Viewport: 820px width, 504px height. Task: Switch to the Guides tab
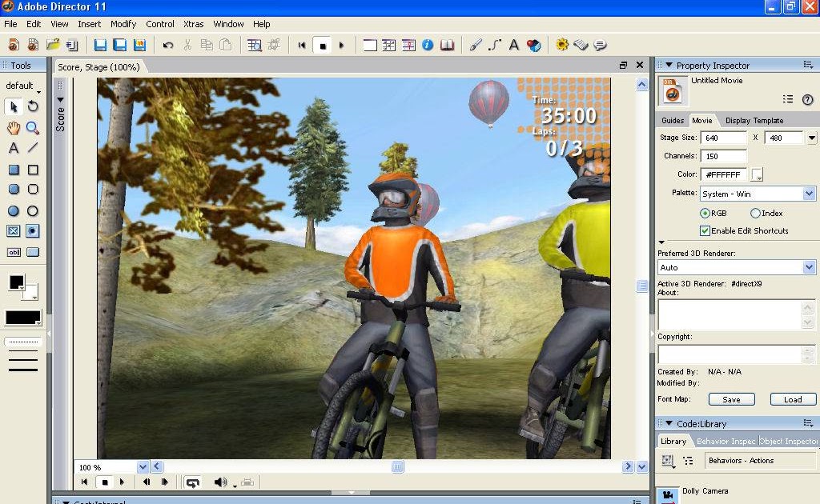click(x=673, y=121)
